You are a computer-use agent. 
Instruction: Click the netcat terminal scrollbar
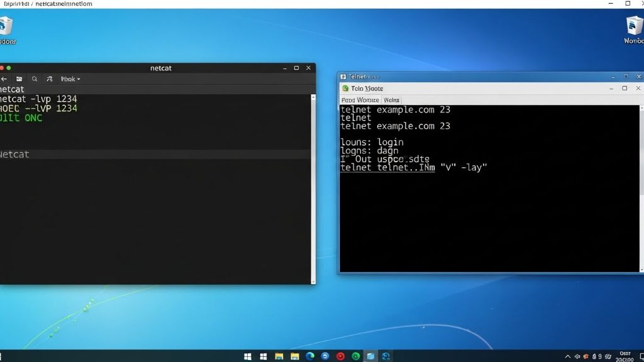[313, 189]
